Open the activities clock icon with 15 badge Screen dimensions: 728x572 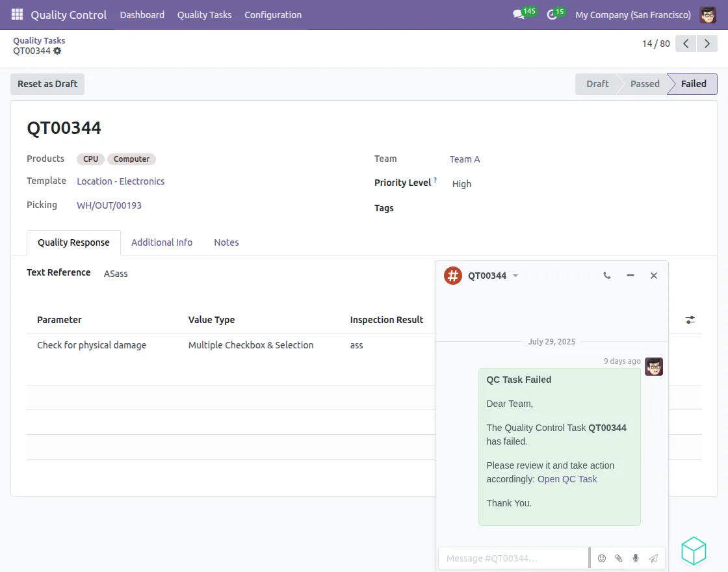click(x=552, y=14)
